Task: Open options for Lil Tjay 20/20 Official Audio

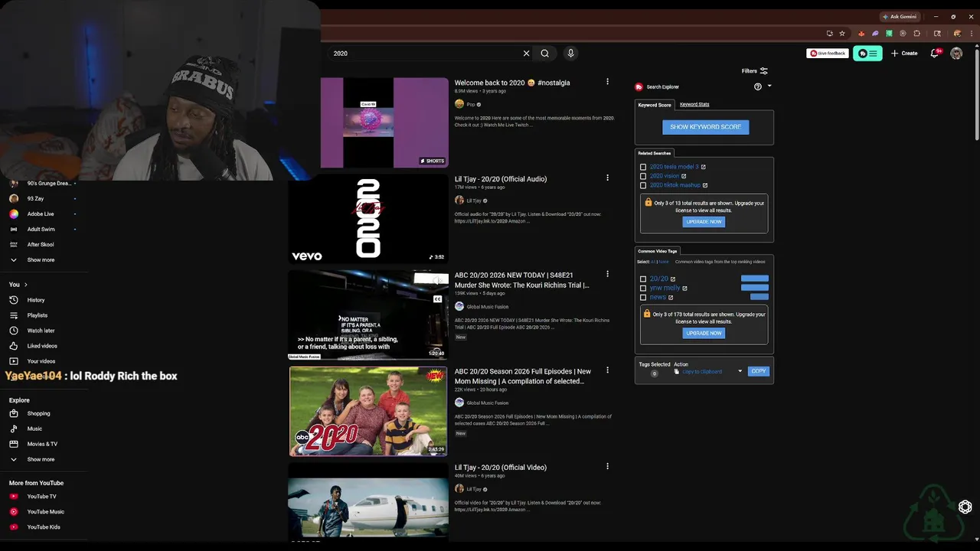Action: tap(608, 178)
